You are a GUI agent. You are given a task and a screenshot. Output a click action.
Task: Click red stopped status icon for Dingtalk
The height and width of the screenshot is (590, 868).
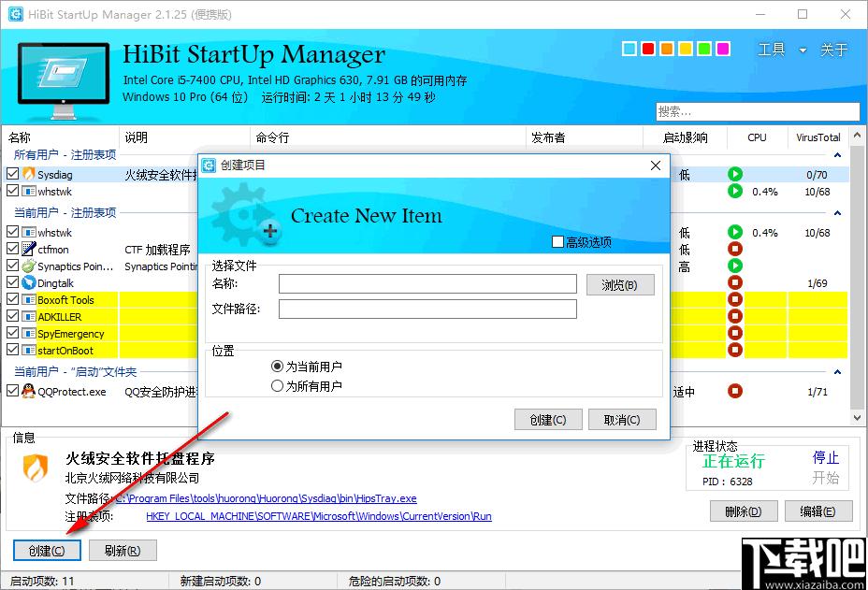pos(734,282)
